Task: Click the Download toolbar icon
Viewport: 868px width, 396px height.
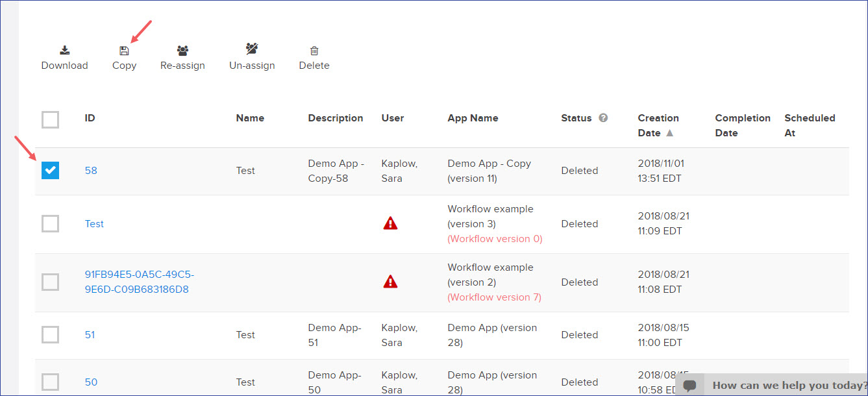Action: (x=64, y=51)
